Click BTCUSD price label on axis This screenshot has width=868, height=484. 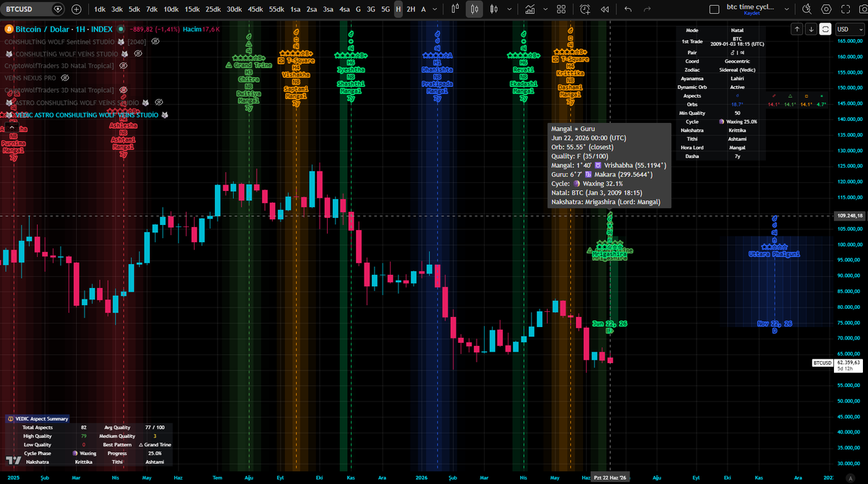[822, 362]
